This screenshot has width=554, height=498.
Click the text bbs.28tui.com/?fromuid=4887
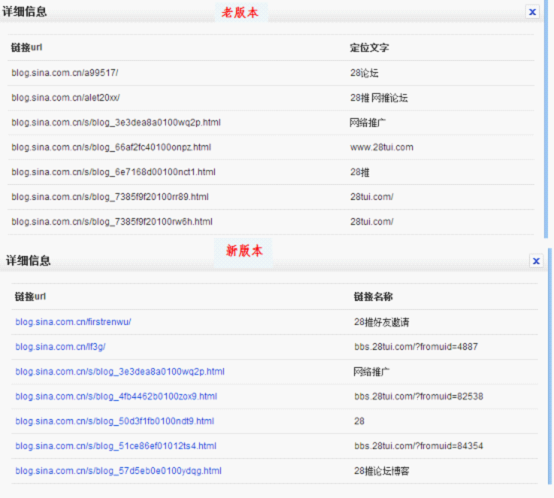coord(416,347)
